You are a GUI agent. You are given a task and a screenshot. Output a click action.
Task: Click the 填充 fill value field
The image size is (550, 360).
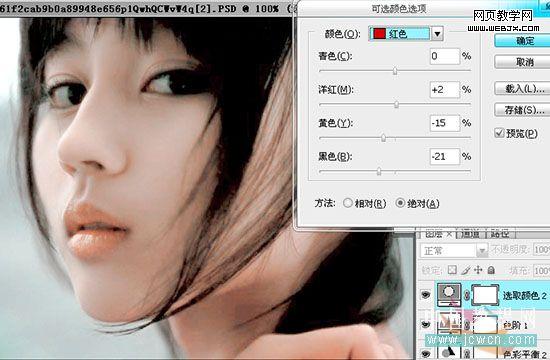pyautogui.click(x=542, y=270)
